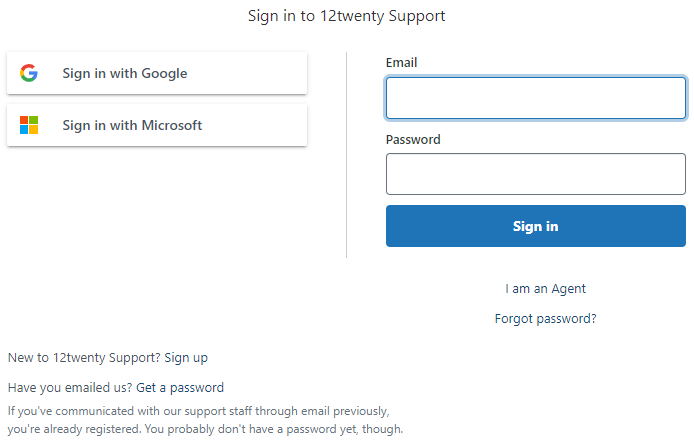The width and height of the screenshot is (694, 442).
Task: Follow the 'Get a password' link
Action: click(180, 388)
